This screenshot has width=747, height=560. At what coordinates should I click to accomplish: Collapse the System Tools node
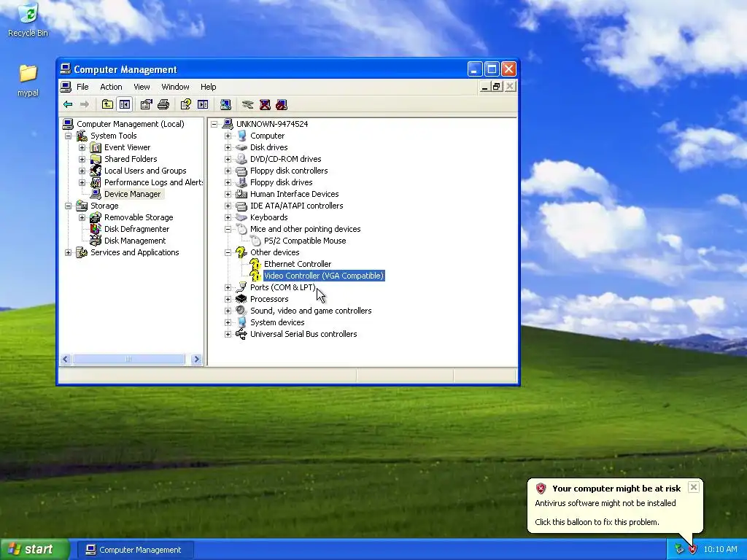(x=68, y=136)
